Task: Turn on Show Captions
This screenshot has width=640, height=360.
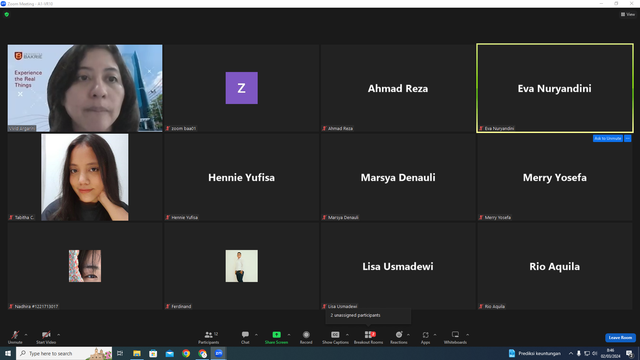Action: (x=335, y=337)
